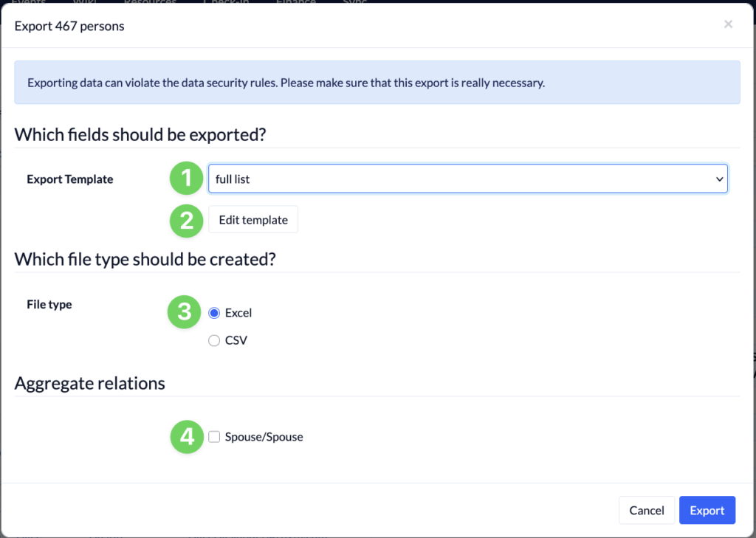
Task: Select the Excel file type
Action: coord(214,313)
